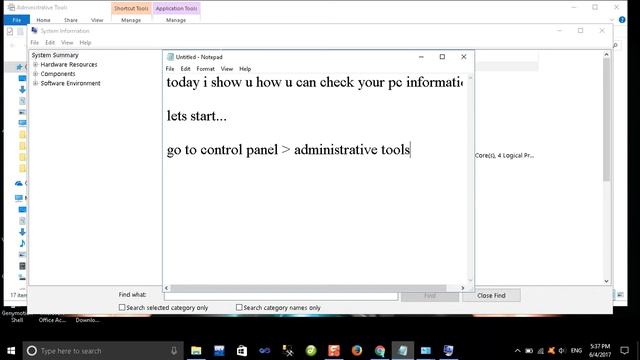Select the Shortcut Tools ribbon tab
Viewport: 640px width, 360px height.
(131, 9)
